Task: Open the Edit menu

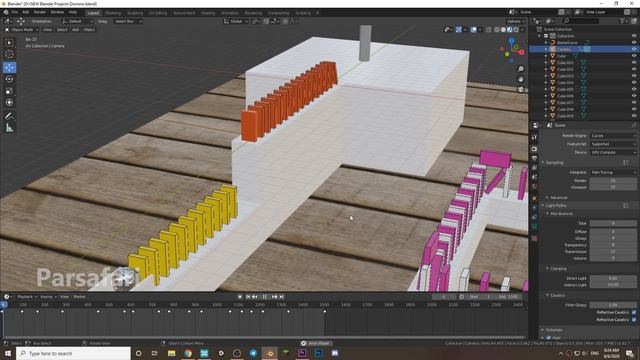Action: click(x=26, y=12)
